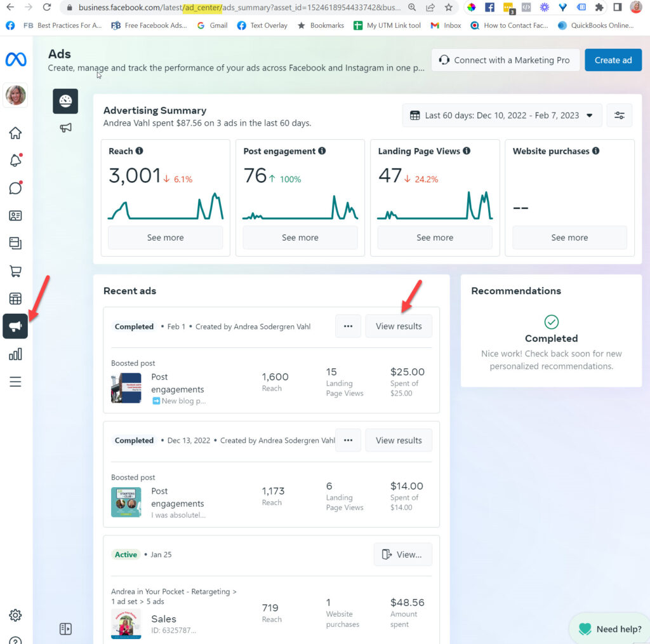Click the share page icon in address bar
Screen dimensions: 650x644
point(430,7)
